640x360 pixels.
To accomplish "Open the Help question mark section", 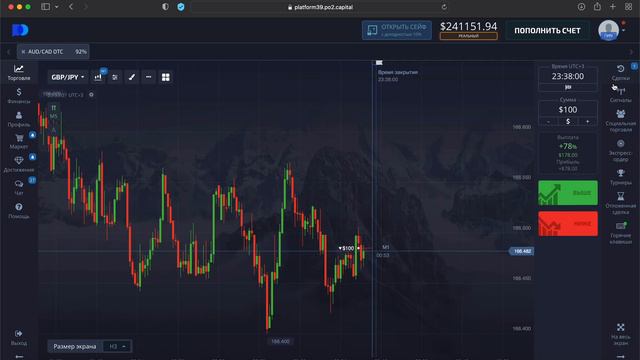I will pyautogui.click(x=19, y=211).
